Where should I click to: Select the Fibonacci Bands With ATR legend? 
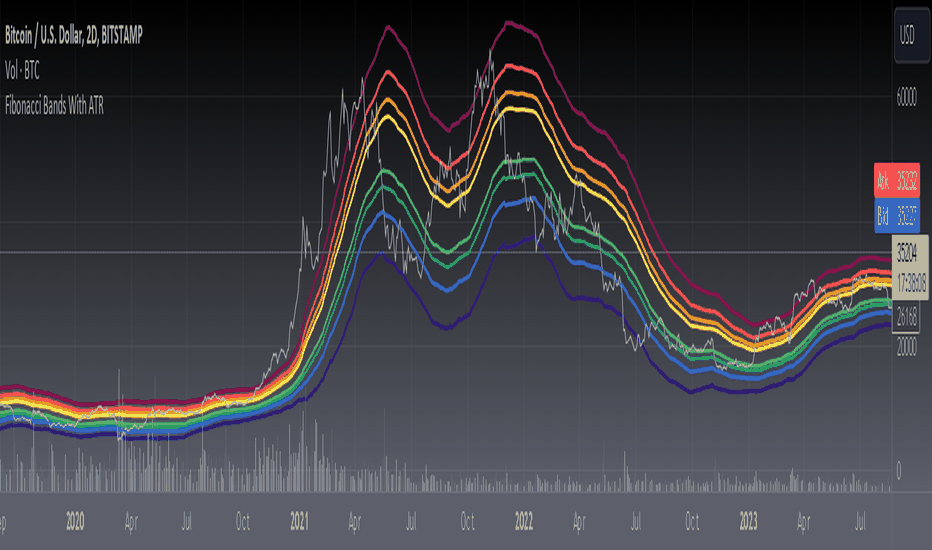(54, 106)
